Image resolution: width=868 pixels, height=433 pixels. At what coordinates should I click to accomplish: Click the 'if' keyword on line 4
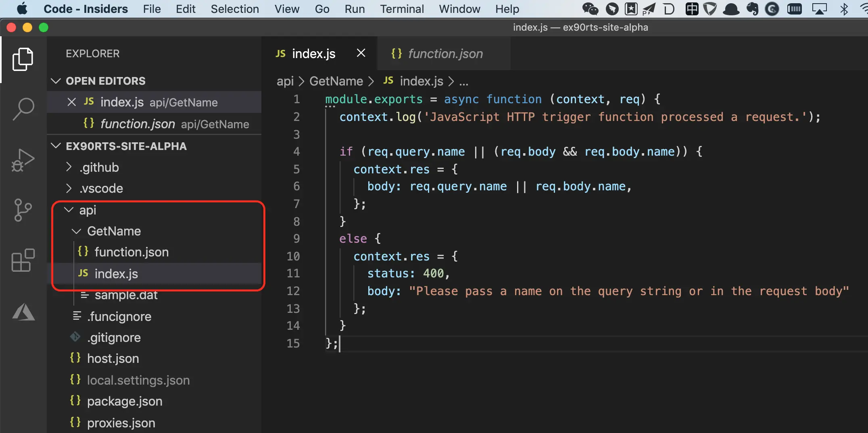(346, 152)
